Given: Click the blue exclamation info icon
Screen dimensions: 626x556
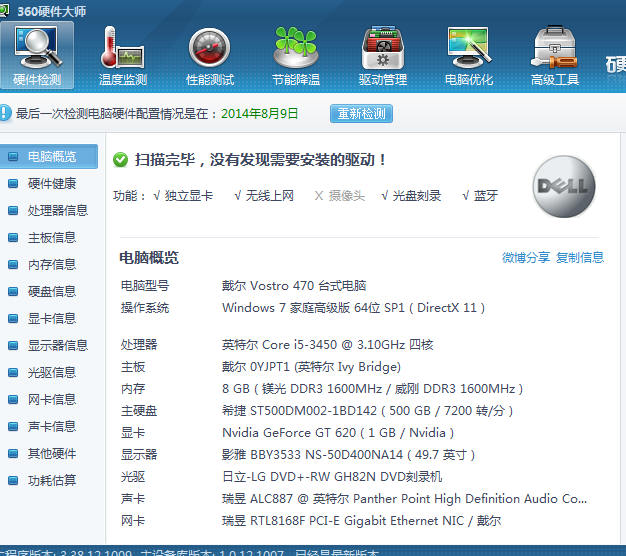Looking at the screenshot, I should point(5,113).
